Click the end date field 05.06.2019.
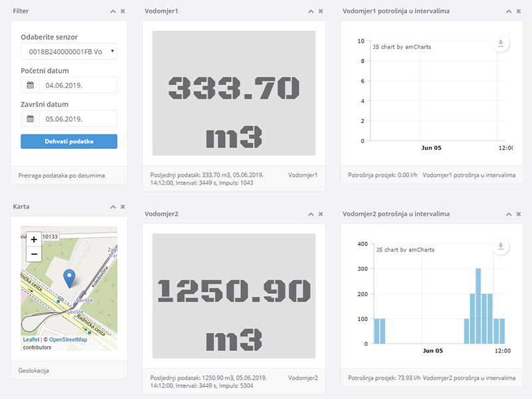Image resolution: width=532 pixels, height=399 pixels. (x=77, y=119)
